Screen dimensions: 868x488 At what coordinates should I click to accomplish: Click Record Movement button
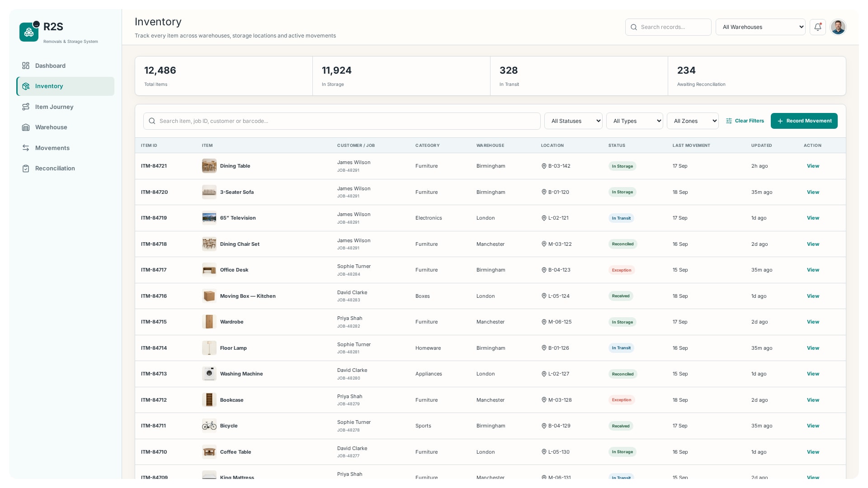(x=804, y=121)
